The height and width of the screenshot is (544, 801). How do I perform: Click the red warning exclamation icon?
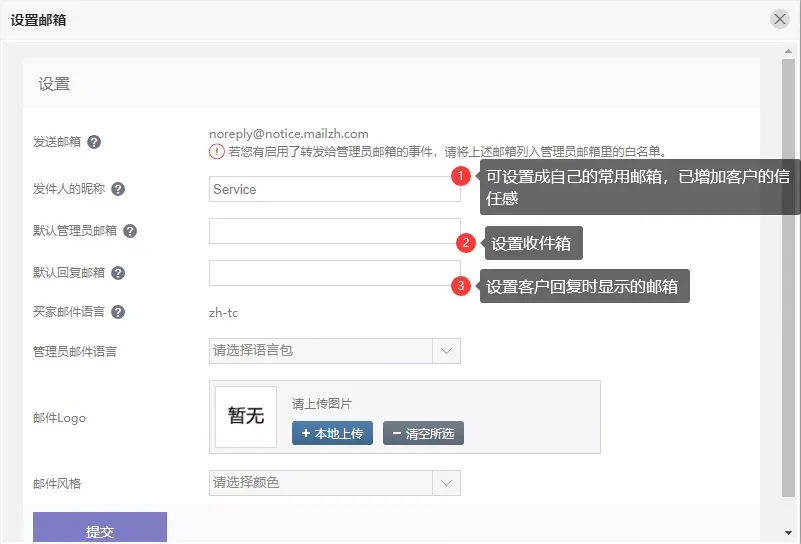tap(217, 152)
